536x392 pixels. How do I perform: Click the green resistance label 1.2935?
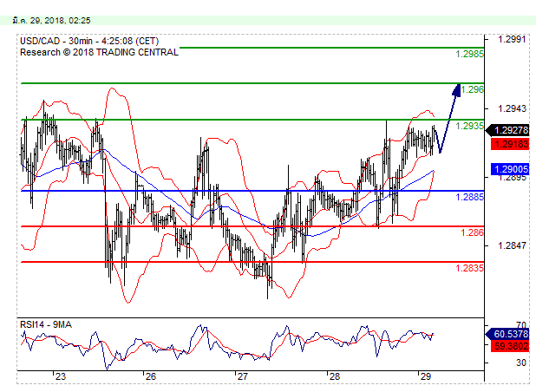pyautogui.click(x=469, y=126)
